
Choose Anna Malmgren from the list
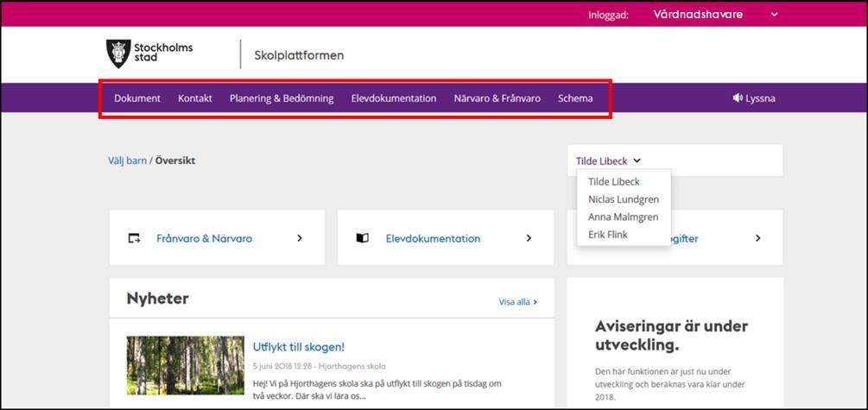[623, 217]
